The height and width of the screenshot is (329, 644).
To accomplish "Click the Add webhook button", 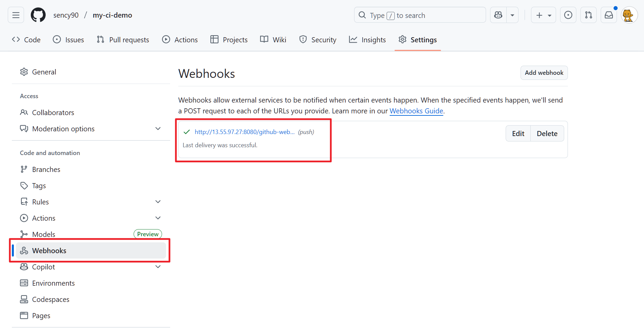I will coord(544,73).
